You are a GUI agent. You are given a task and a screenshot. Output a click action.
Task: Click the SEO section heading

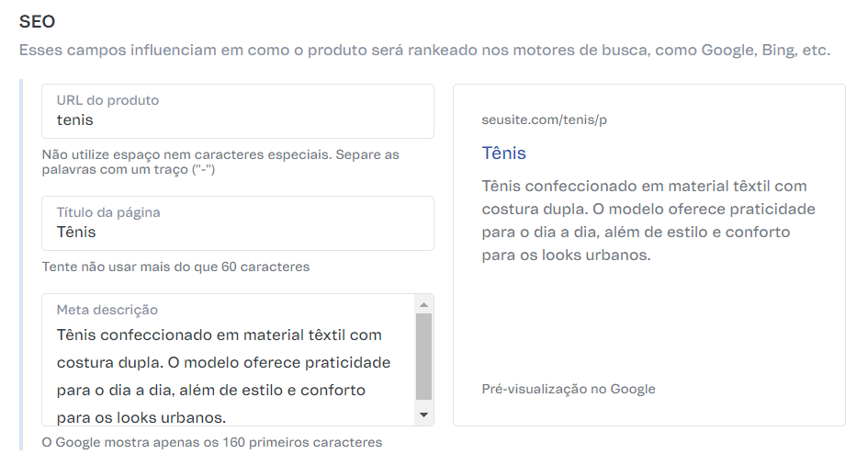37,20
